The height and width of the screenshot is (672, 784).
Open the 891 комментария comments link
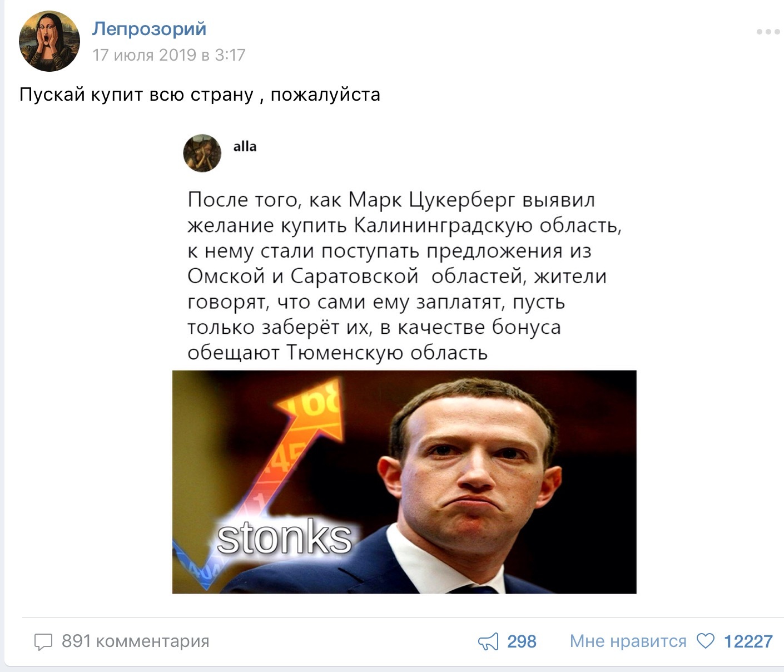click(135, 641)
